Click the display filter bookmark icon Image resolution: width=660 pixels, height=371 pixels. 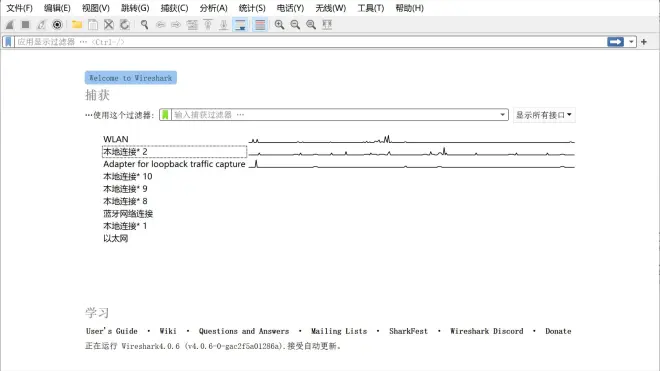point(8,42)
